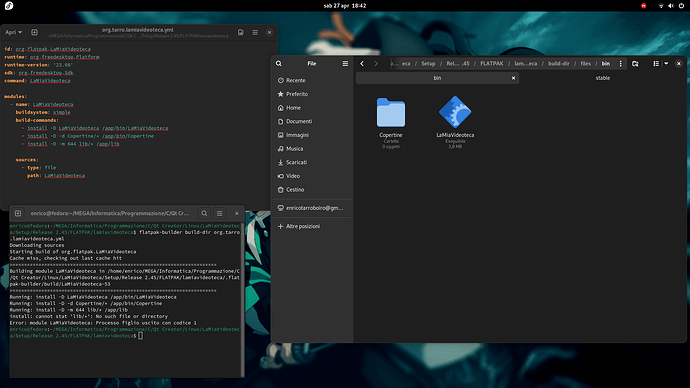
Task: Open Immagini in Files sidebar
Action: tap(312, 135)
